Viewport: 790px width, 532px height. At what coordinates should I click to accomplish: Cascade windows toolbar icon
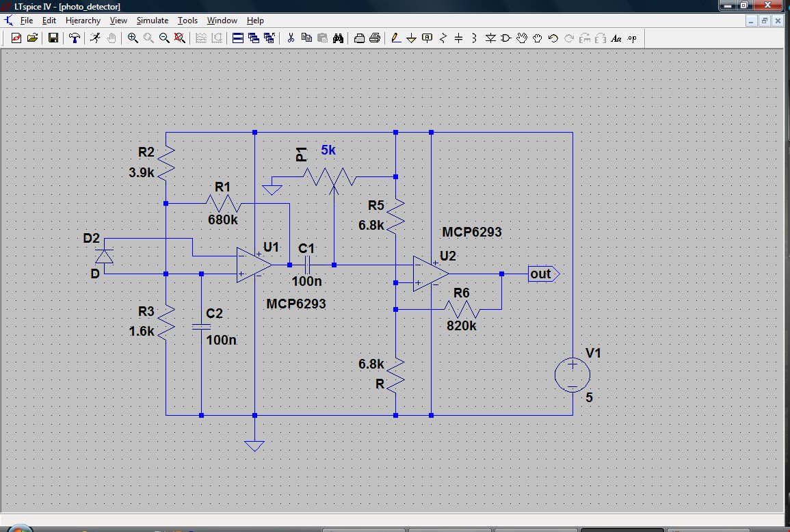tap(254, 38)
